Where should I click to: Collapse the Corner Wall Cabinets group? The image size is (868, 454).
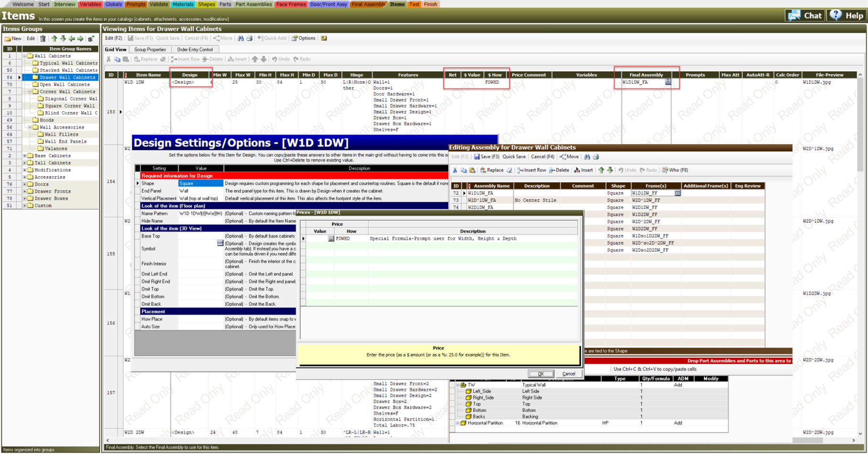(30, 92)
